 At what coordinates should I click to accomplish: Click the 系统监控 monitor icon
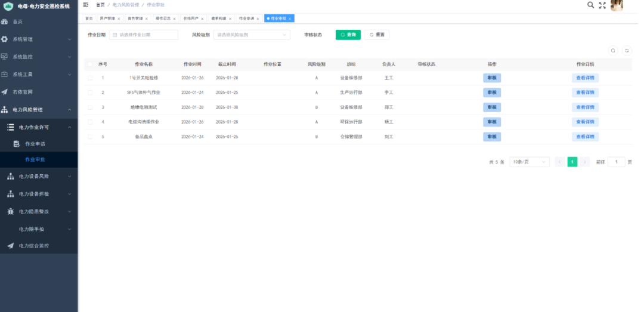(x=5, y=57)
